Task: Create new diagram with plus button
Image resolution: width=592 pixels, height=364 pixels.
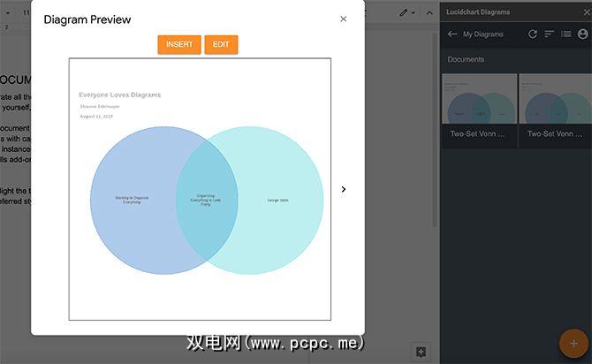Action: point(573,343)
